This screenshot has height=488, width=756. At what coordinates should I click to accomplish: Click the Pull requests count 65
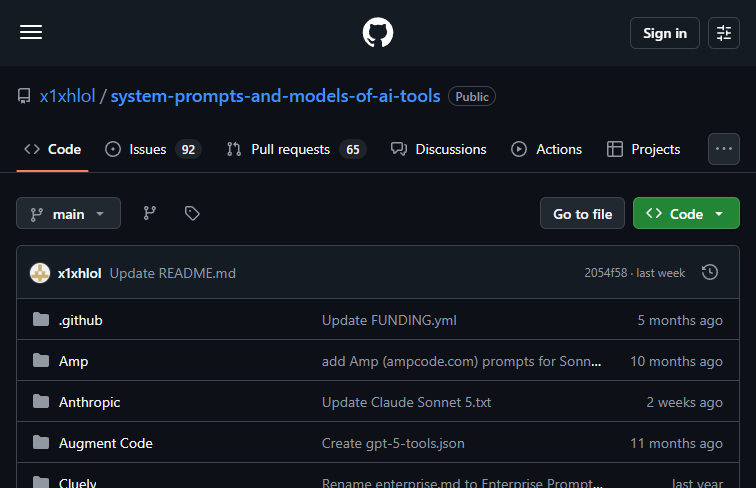352,149
